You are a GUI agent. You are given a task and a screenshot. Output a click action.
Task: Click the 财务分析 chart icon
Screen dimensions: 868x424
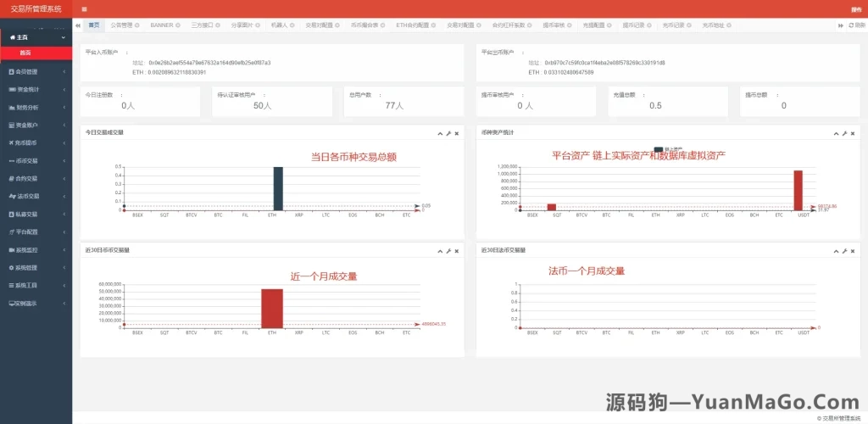pyautogui.click(x=12, y=108)
